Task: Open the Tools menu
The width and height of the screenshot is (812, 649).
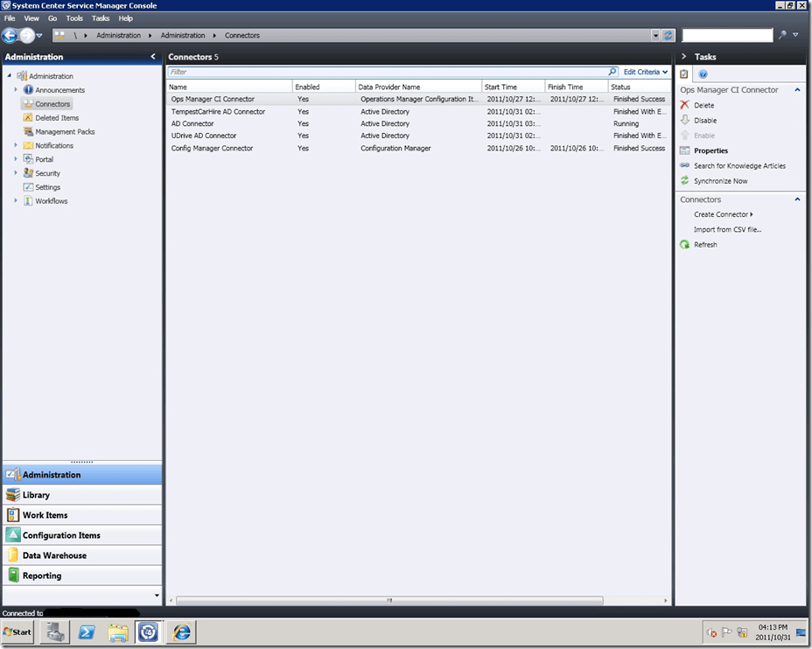Action: [x=74, y=18]
